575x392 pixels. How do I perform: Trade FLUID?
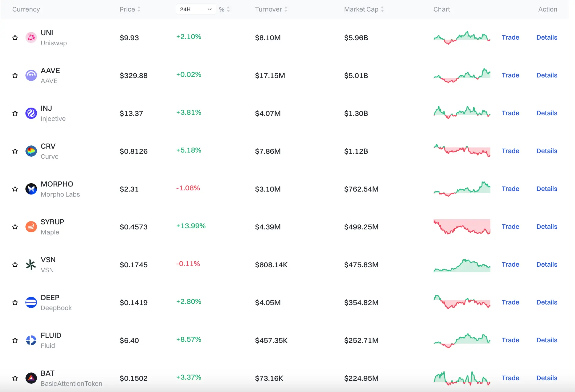510,340
